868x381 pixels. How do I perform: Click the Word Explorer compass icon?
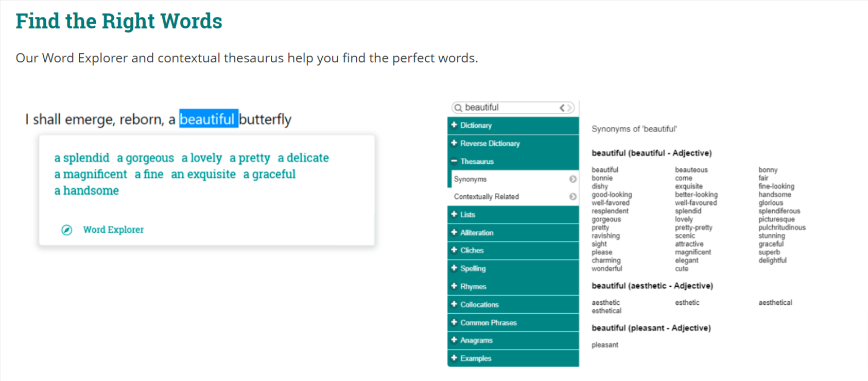point(67,230)
